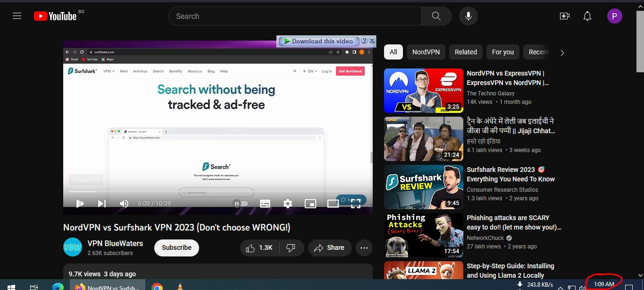Open the NordVPN vs ExpressVPN thumbnail
The height and width of the screenshot is (290, 644).
[424, 91]
